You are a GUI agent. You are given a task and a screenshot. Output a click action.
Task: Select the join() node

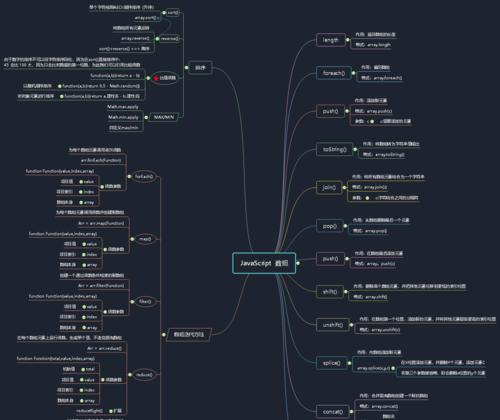[x=329, y=188]
